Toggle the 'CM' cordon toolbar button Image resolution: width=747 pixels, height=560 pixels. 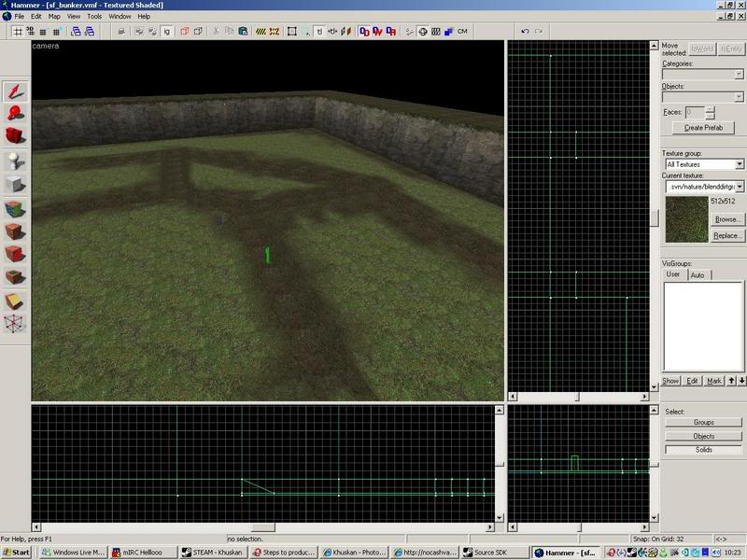(x=462, y=31)
